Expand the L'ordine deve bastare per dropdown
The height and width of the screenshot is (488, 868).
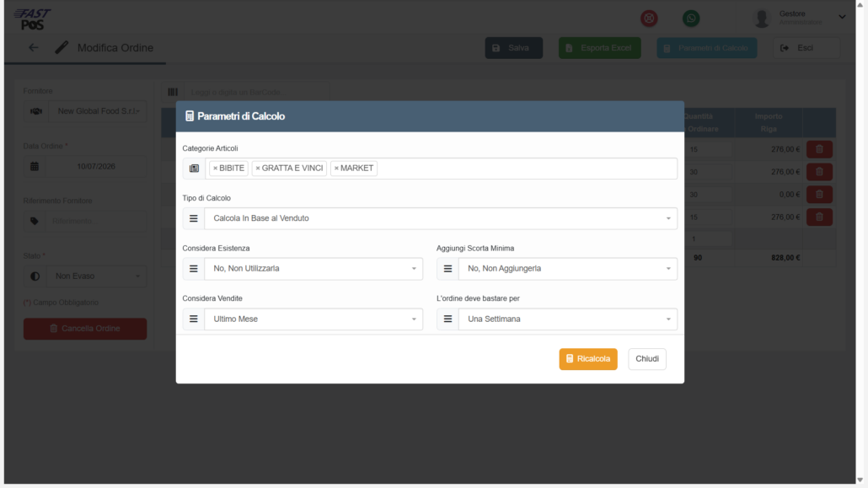(567, 319)
